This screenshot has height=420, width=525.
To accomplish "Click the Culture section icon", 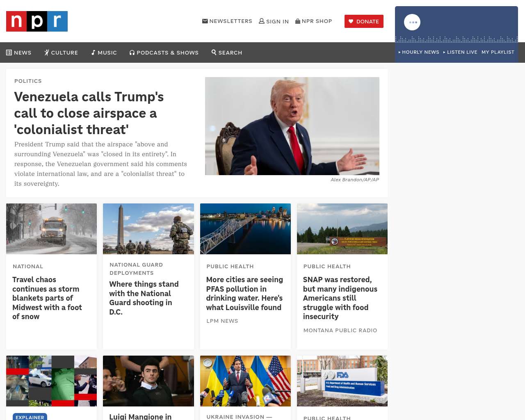I will point(47,52).
